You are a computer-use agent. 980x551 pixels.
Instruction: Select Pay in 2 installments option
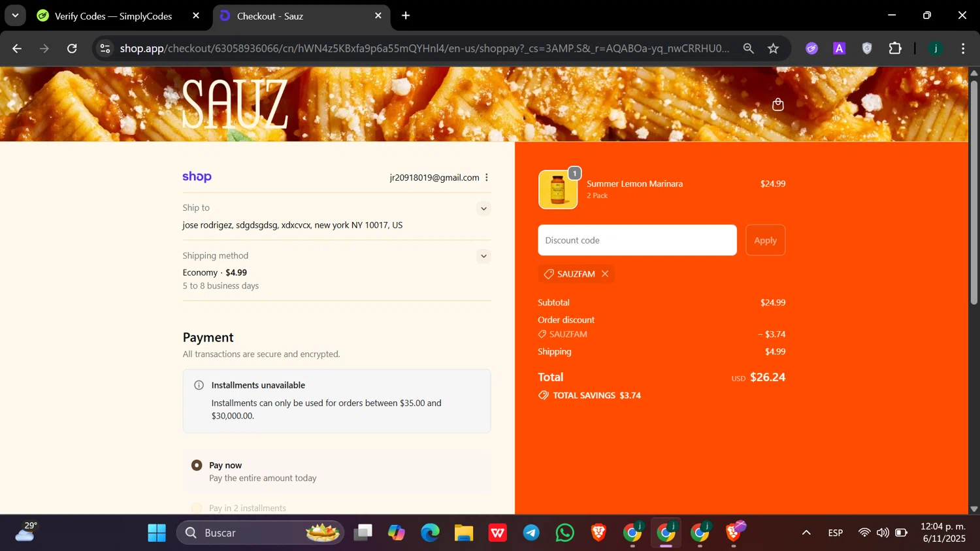click(197, 508)
